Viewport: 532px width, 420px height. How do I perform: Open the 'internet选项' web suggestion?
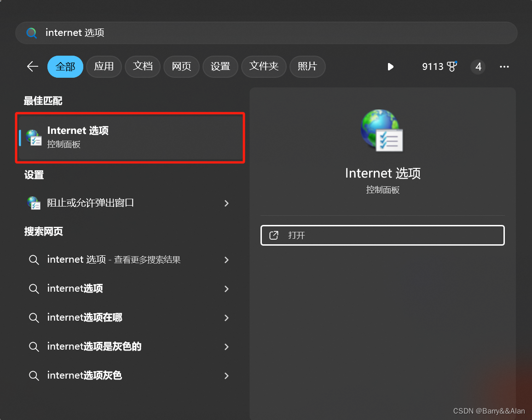(x=130, y=289)
